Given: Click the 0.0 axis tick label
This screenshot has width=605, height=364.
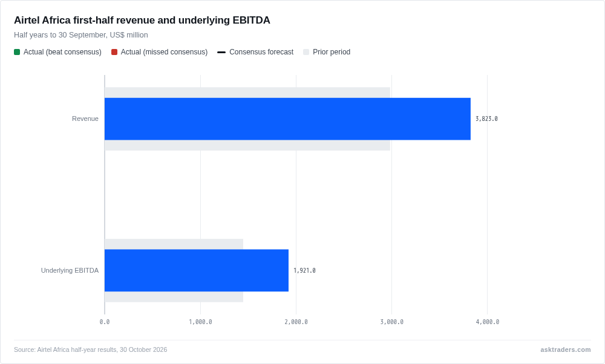Looking at the screenshot, I should [x=105, y=322].
